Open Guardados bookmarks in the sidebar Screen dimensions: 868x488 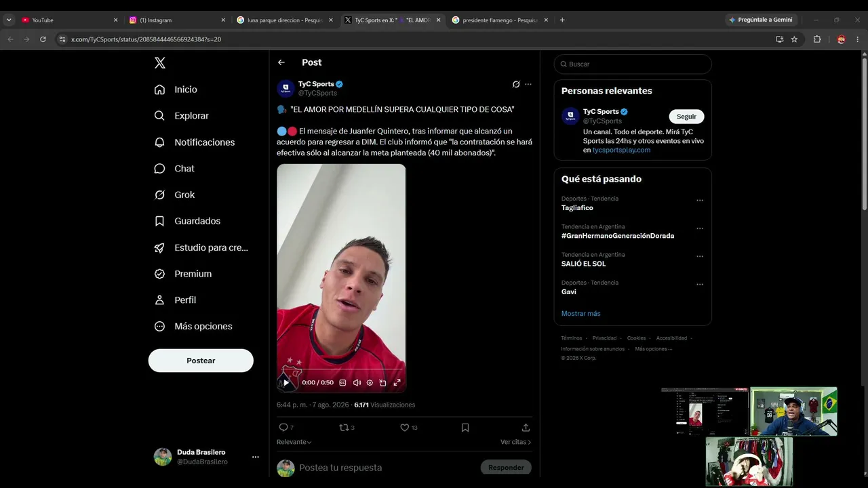[x=187, y=221]
